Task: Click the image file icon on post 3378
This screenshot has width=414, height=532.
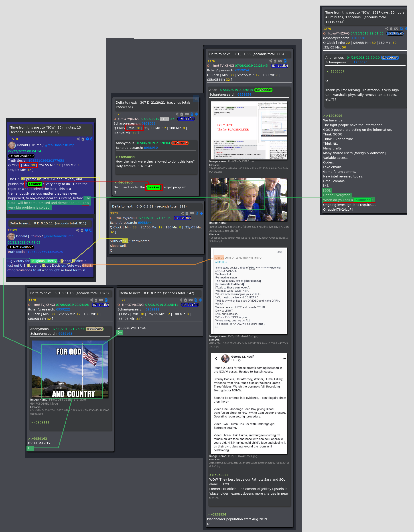Action: coord(106,300)
